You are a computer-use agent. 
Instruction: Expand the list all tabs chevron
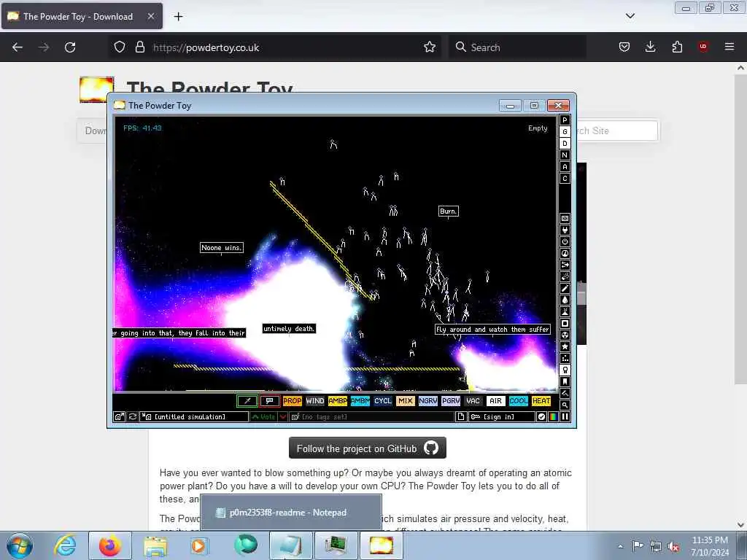click(630, 16)
